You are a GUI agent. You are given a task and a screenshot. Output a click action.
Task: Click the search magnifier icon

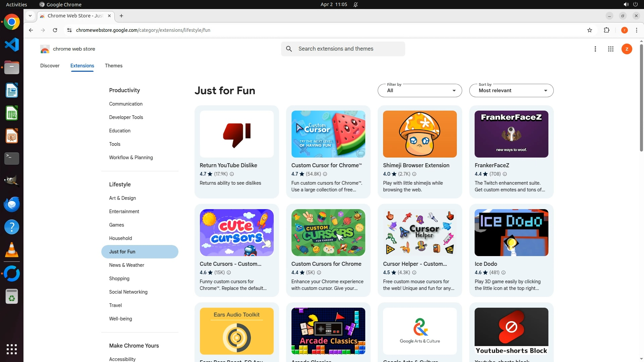(x=289, y=49)
